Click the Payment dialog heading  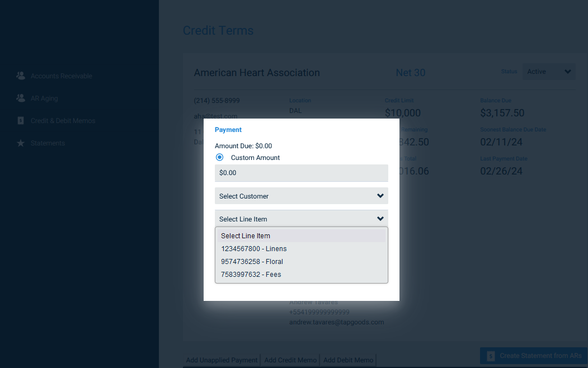(x=228, y=130)
